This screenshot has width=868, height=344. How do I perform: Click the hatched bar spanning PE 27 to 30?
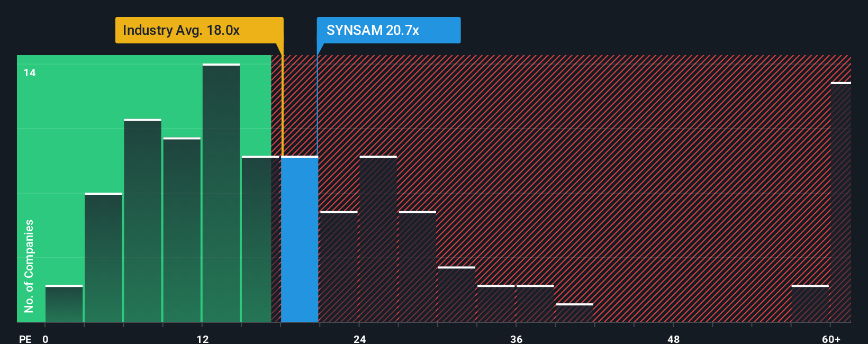pos(418,267)
